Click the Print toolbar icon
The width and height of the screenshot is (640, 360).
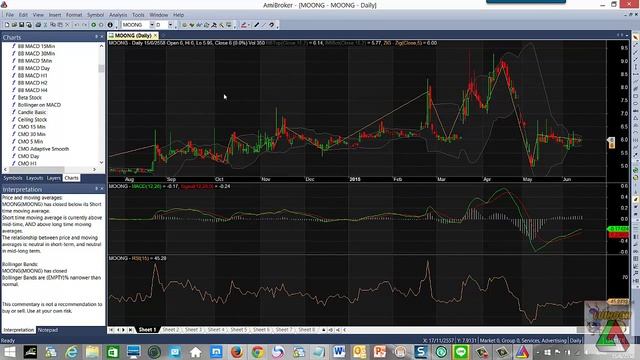point(38,25)
